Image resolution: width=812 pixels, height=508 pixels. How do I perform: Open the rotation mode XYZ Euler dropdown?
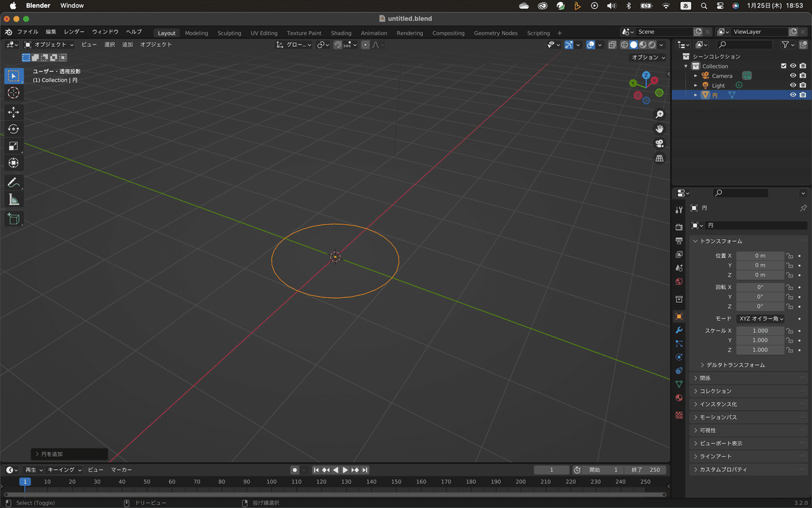761,318
